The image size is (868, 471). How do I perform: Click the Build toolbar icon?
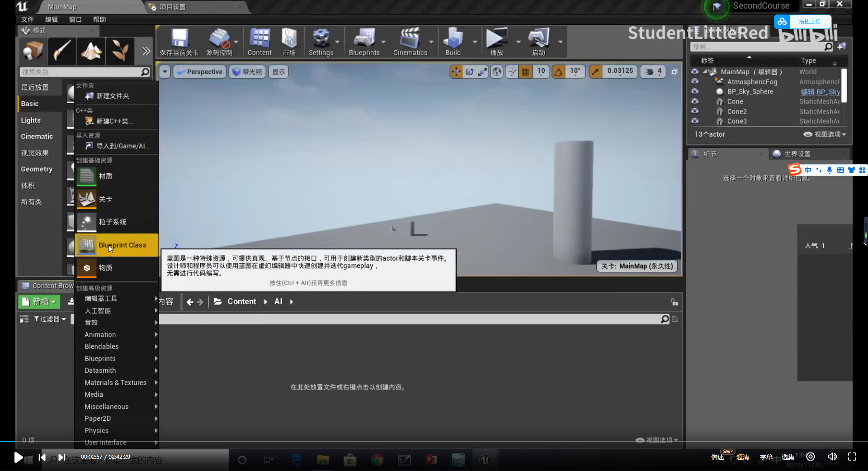(x=453, y=42)
